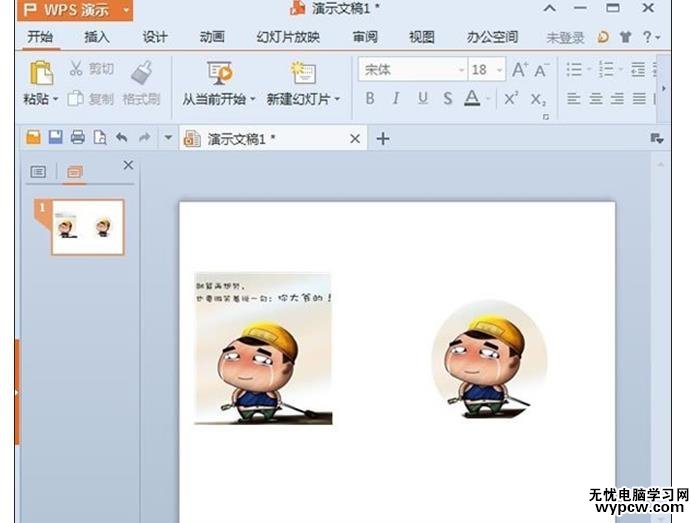Close the 演示文稿1 document tab

click(x=355, y=139)
